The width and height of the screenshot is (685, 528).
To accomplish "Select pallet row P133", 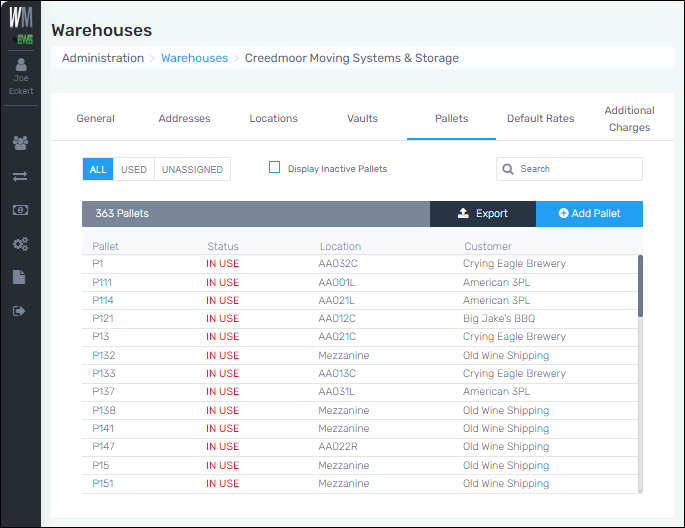I will (x=360, y=374).
